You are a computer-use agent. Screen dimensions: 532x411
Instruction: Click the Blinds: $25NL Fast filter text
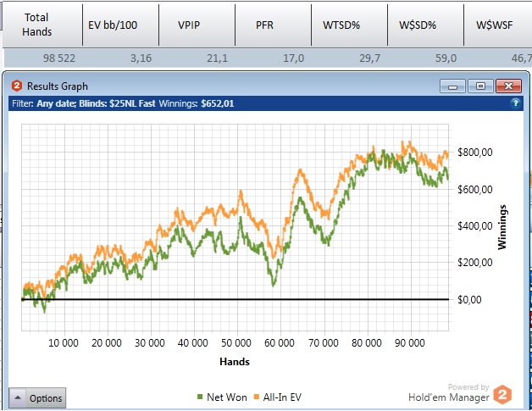point(117,103)
